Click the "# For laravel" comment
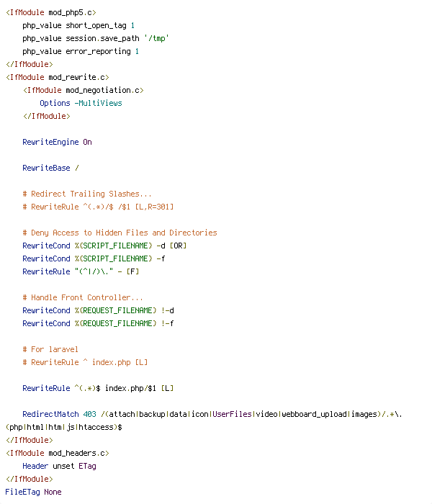432x504 pixels. [x=50, y=349]
